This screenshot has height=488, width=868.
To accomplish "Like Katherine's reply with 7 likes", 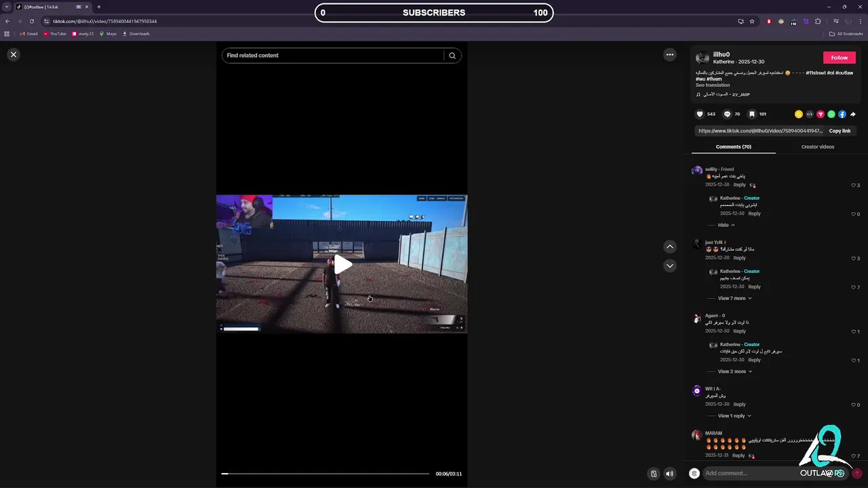I will pyautogui.click(x=854, y=287).
